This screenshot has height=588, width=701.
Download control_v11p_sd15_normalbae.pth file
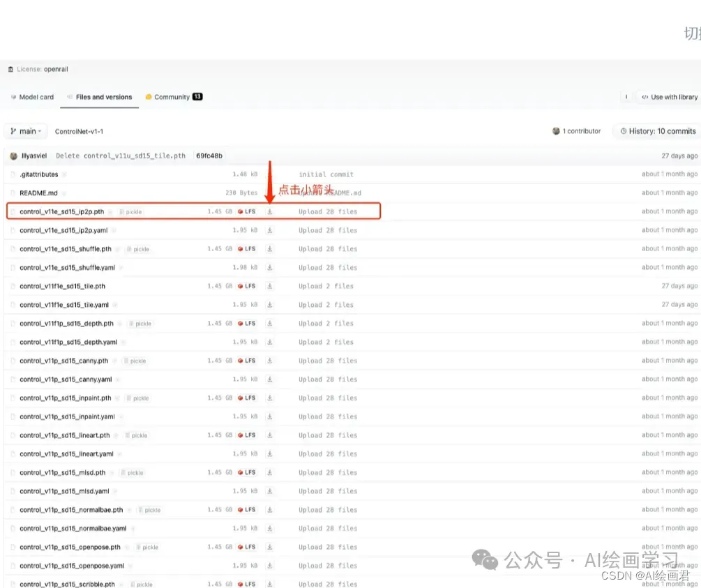269,510
